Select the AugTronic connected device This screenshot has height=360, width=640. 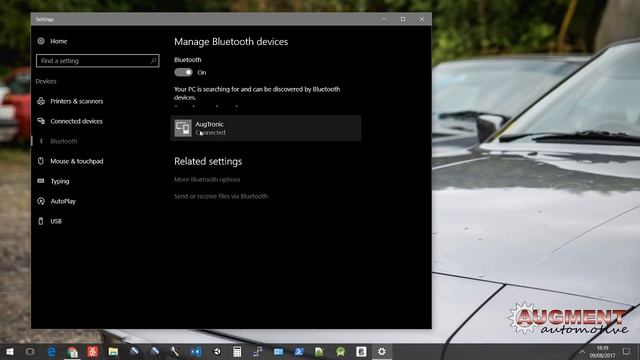pyautogui.click(x=266, y=128)
